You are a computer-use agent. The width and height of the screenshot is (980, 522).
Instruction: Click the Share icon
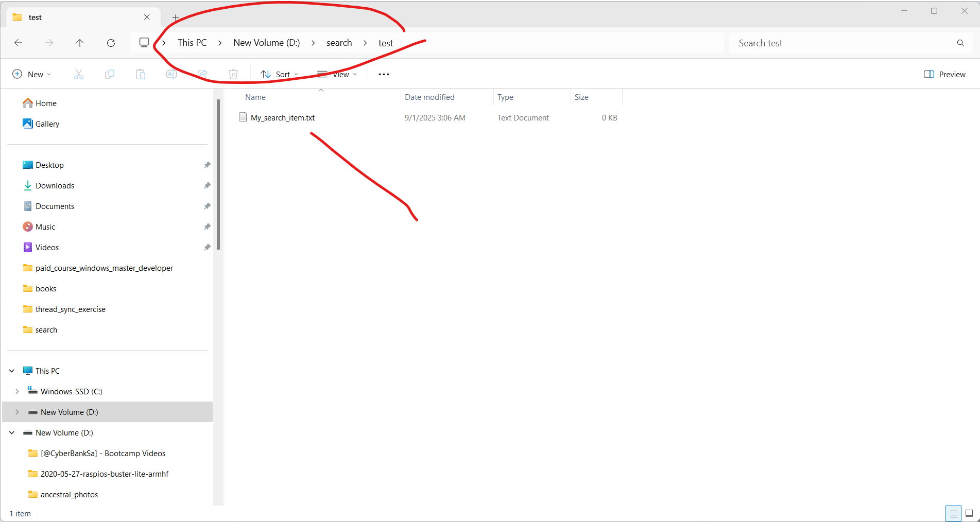[x=202, y=74]
